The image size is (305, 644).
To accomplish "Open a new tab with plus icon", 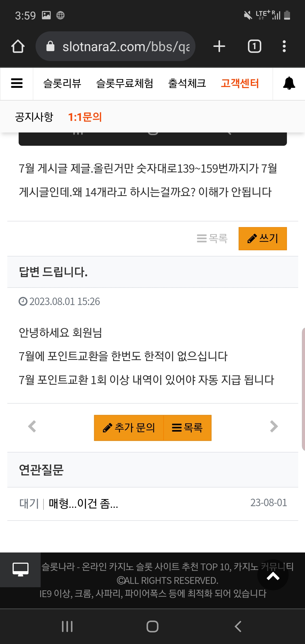I will coord(219,46).
